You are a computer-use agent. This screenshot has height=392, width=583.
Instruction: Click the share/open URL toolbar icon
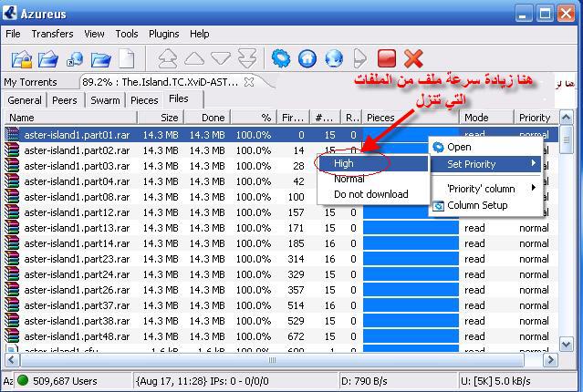coord(75,59)
